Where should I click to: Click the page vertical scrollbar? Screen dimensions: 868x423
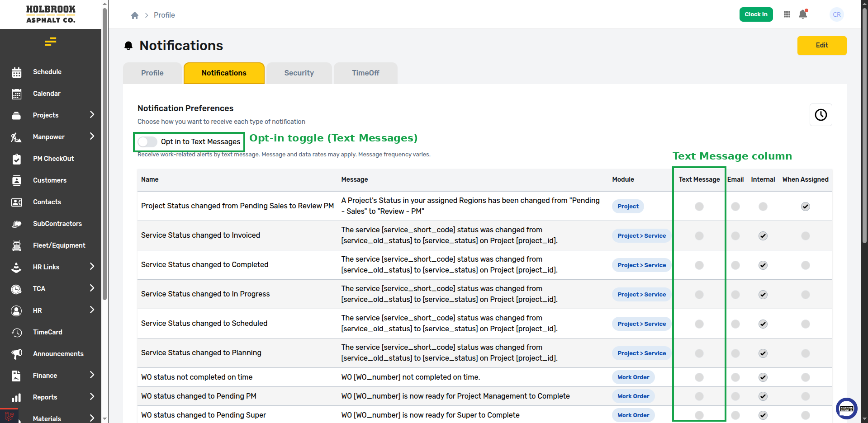(864, 127)
